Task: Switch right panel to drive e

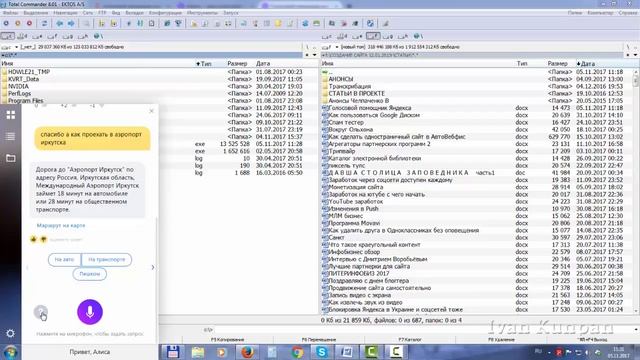Action: (358, 36)
